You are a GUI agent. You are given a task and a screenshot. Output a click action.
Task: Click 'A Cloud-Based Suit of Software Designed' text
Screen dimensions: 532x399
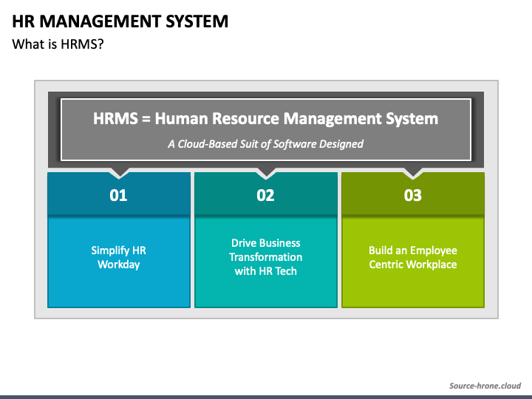[x=266, y=144]
